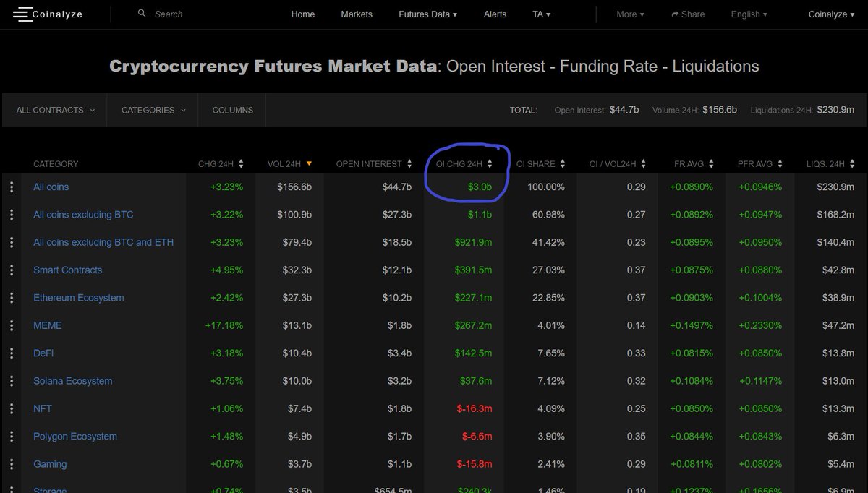Sort by OI CHG 24H column arrows
Viewport: 868px width, 493px height.
tap(490, 164)
